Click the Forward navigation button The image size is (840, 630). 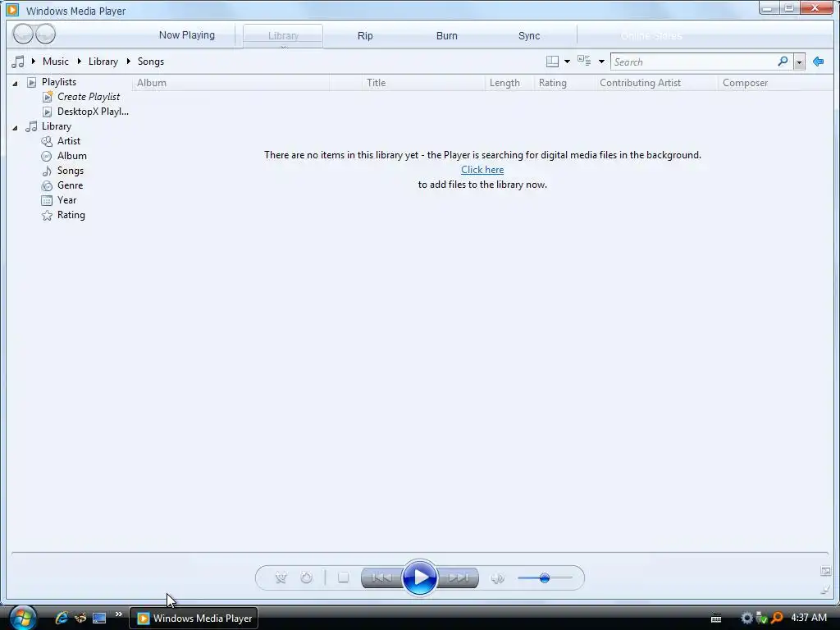tap(46, 34)
